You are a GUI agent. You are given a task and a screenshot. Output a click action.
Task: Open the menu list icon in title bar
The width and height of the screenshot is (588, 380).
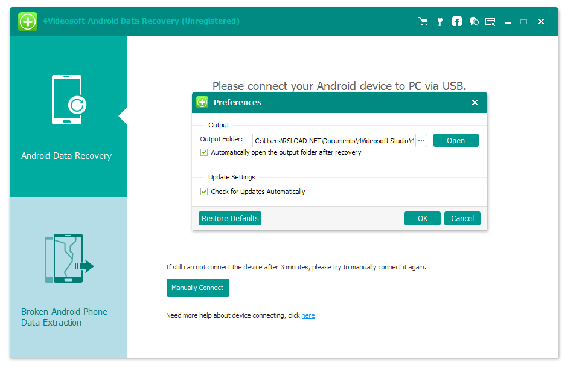pos(490,21)
